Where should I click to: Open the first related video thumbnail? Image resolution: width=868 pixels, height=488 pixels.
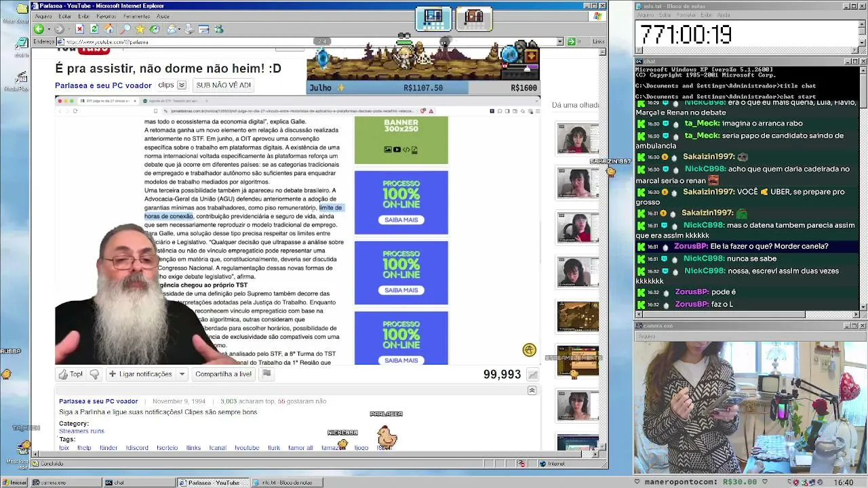578,138
